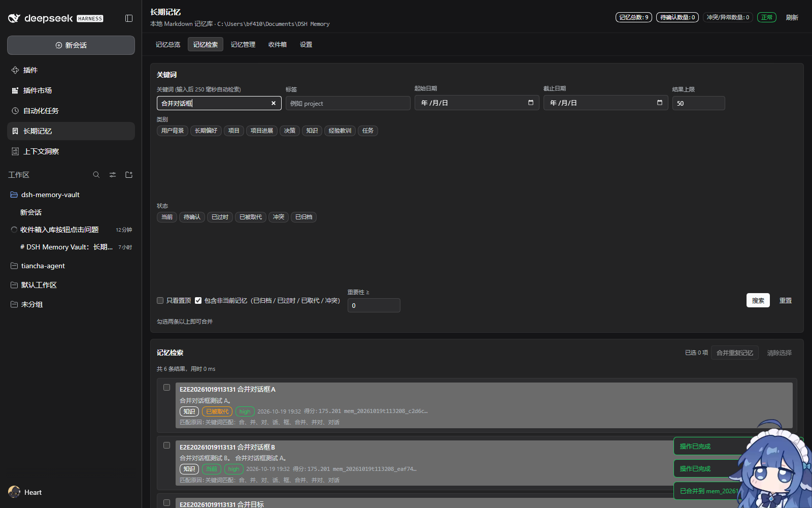Image resolution: width=812 pixels, height=508 pixels.
Task: Click the workspace filter settings icon
Action: (113, 175)
